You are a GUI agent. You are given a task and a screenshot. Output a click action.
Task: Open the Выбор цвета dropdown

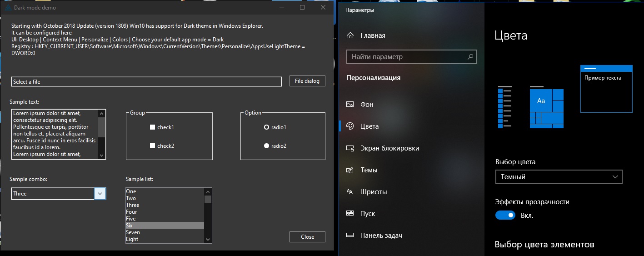(559, 177)
